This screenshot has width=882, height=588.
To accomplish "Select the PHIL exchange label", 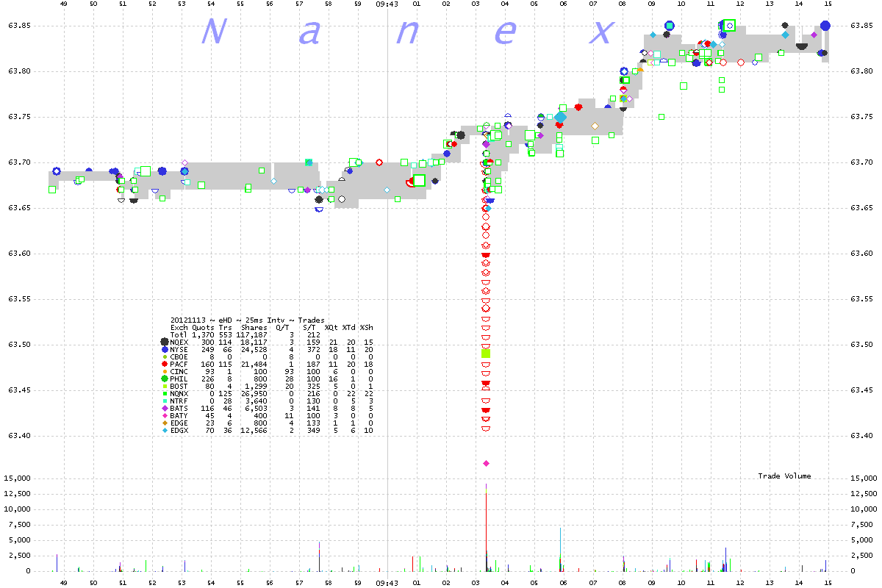I will pos(179,379).
